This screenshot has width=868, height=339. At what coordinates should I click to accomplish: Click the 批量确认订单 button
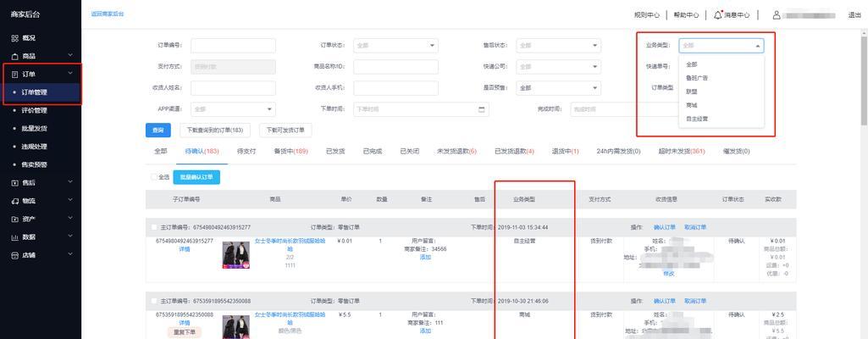pyautogui.click(x=196, y=177)
